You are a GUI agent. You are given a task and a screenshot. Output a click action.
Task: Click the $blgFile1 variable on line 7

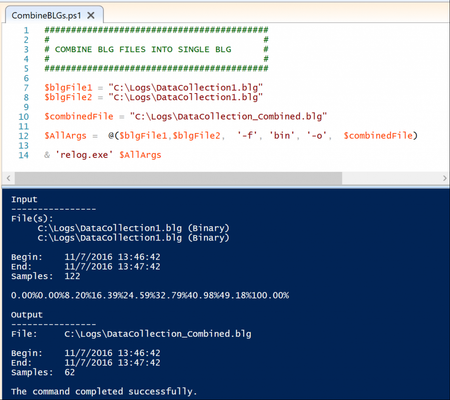coord(68,88)
